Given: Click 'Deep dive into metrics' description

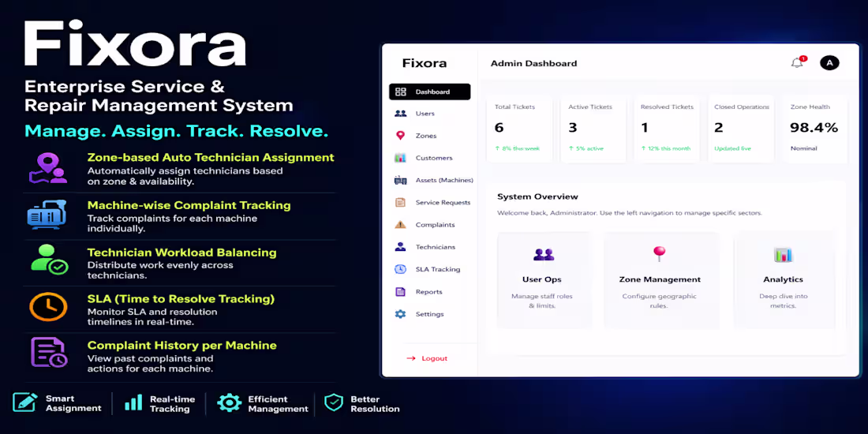Looking at the screenshot, I should [x=783, y=301].
